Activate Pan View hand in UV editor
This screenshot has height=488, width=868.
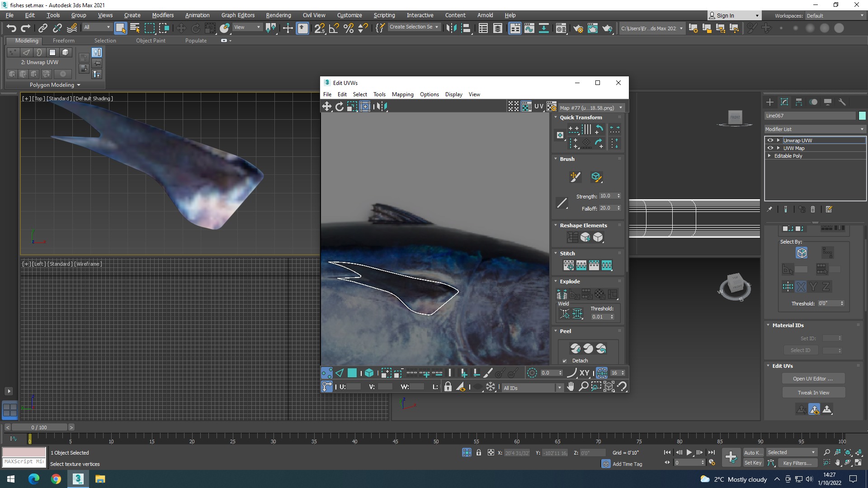(x=571, y=386)
